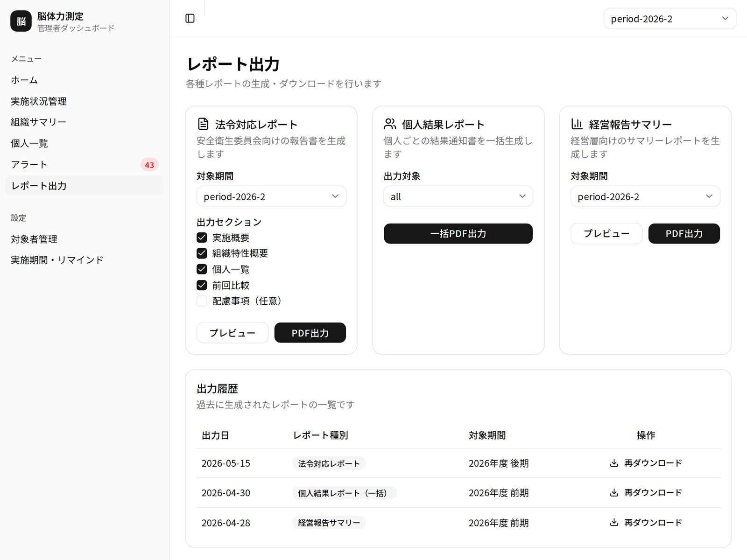Click the 操作 column header
The width and height of the screenshot is (747, 560).
coord(646,435)
